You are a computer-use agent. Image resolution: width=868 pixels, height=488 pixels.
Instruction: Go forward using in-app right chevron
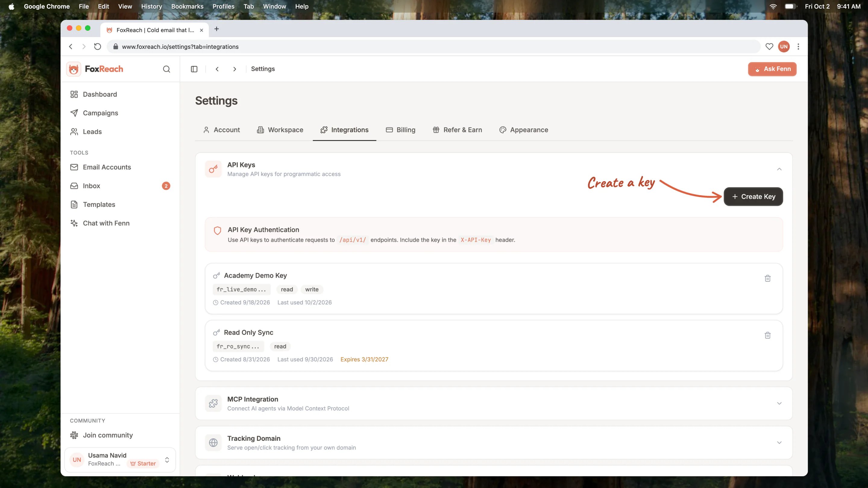(x=234, y=69)
